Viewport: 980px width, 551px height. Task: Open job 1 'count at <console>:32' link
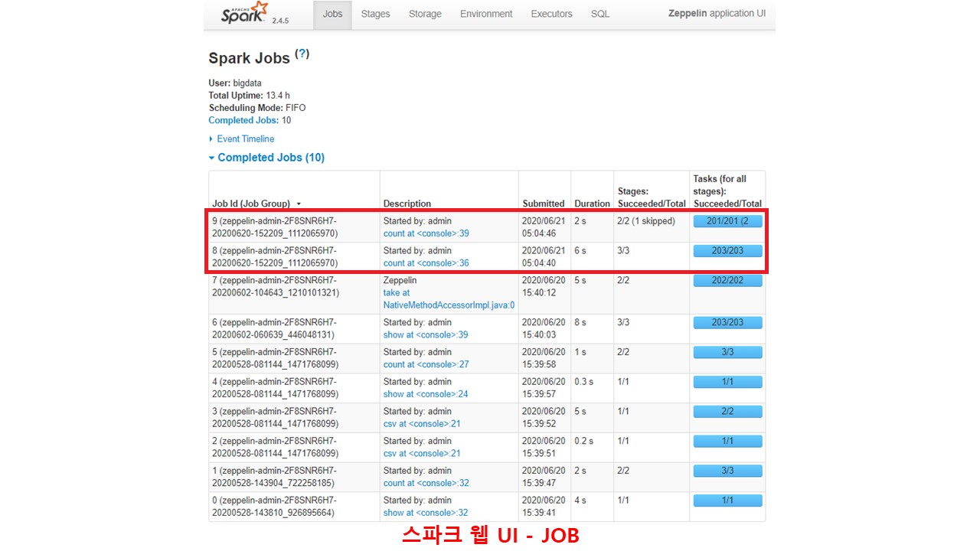pos(426,483)
